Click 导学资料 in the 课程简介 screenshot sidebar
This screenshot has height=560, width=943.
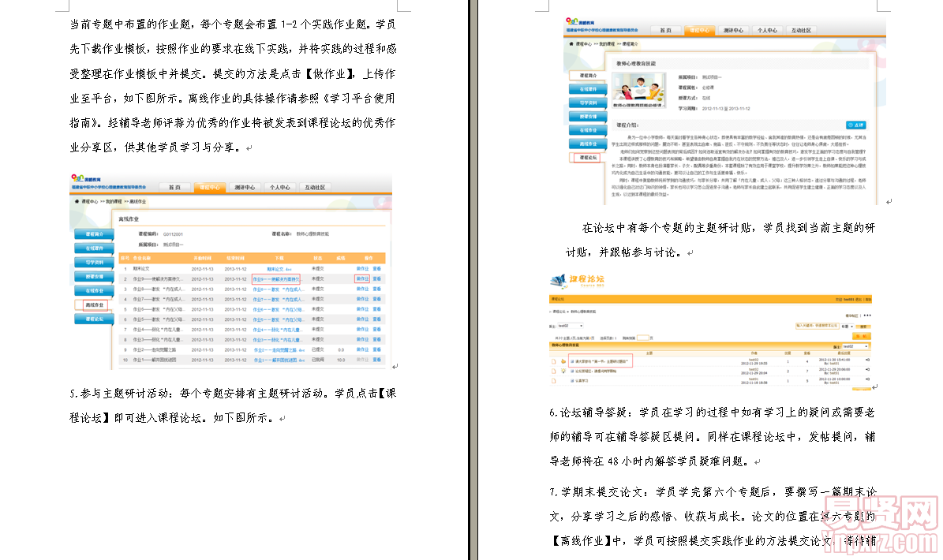coord(588,103)
